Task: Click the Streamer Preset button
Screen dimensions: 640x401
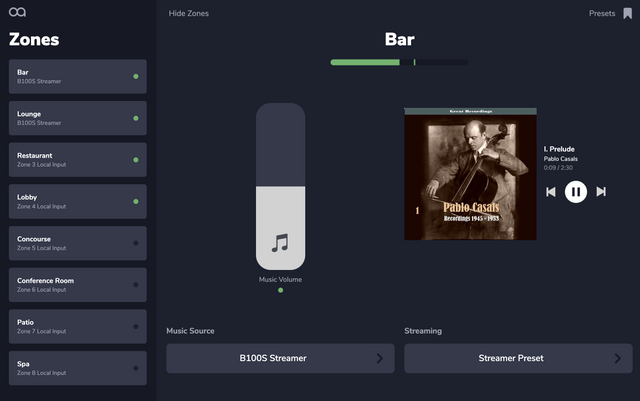Action: coord(518,358)
